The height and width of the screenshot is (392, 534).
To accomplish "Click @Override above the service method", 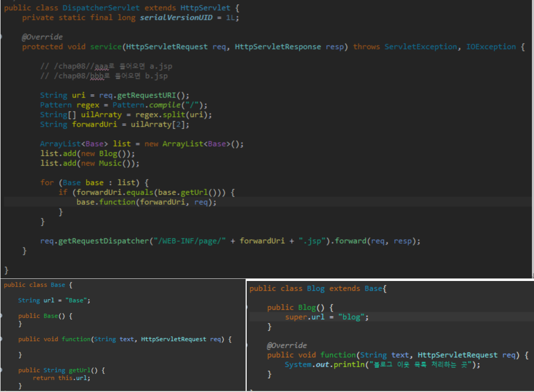I will (x=42, y=37).
